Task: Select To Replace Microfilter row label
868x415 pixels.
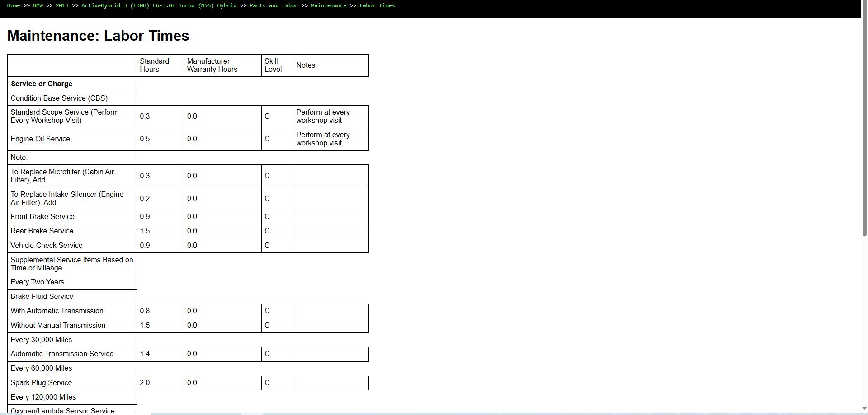Action: point(72,176)
